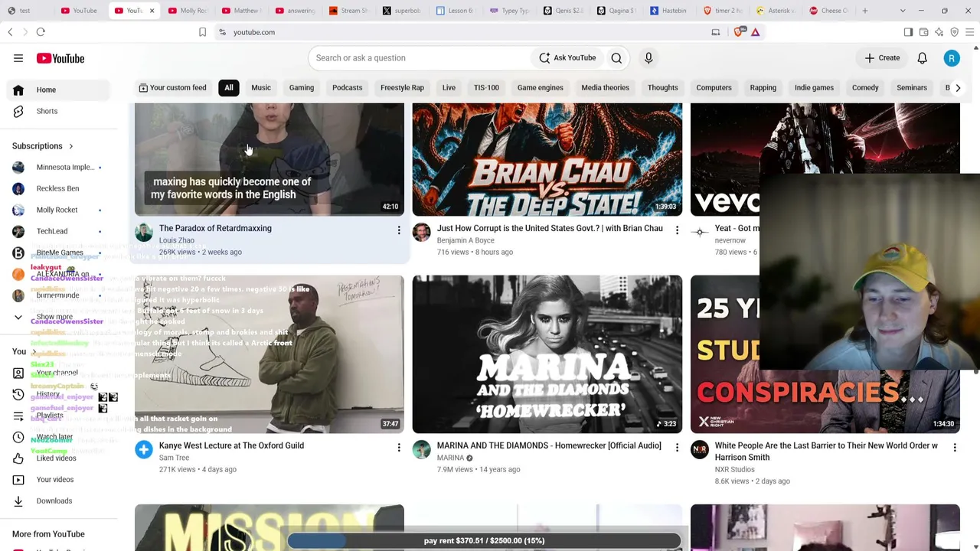The image size is (980, 551).
Task: Click the Louis Zhao channel avatar
Action: (144, 233)
